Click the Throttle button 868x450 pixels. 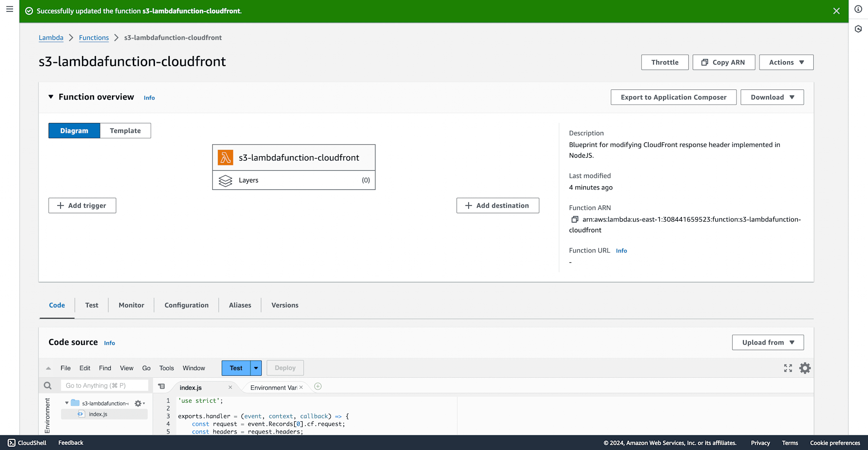pos(665,62)
